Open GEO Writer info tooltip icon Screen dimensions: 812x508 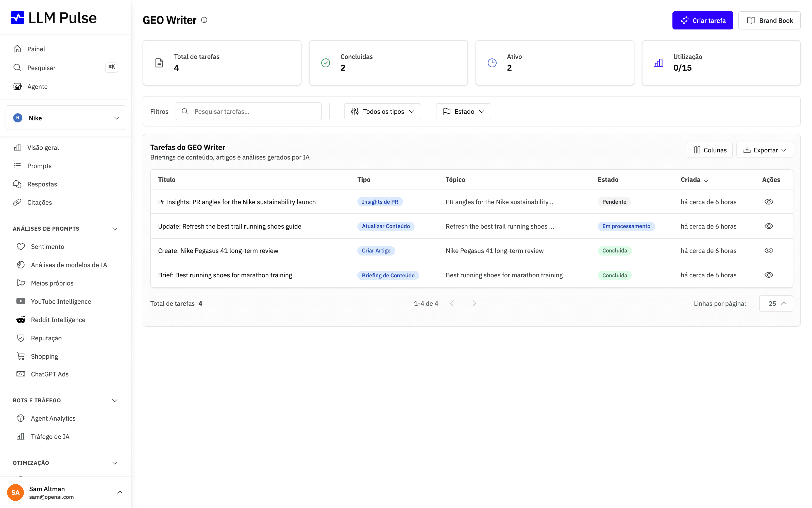click(204, 20)
